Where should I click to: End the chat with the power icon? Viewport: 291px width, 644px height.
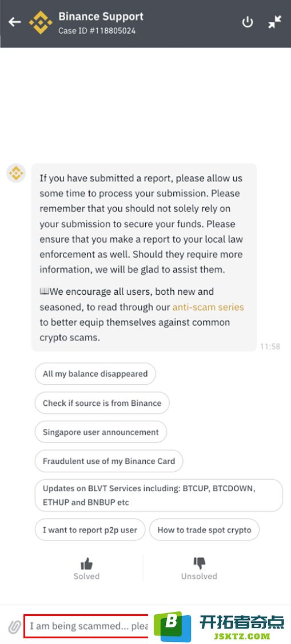(x=248, y=22)
